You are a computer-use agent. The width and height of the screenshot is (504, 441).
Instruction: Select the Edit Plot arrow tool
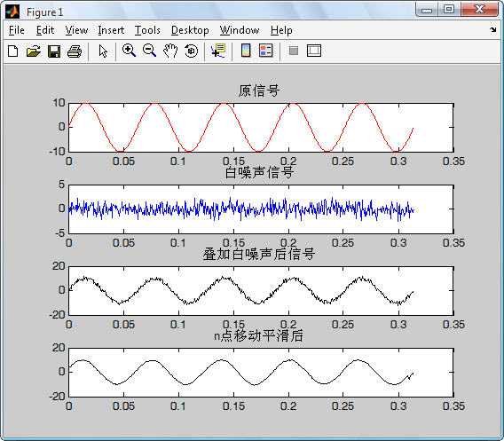click(103, 51)
